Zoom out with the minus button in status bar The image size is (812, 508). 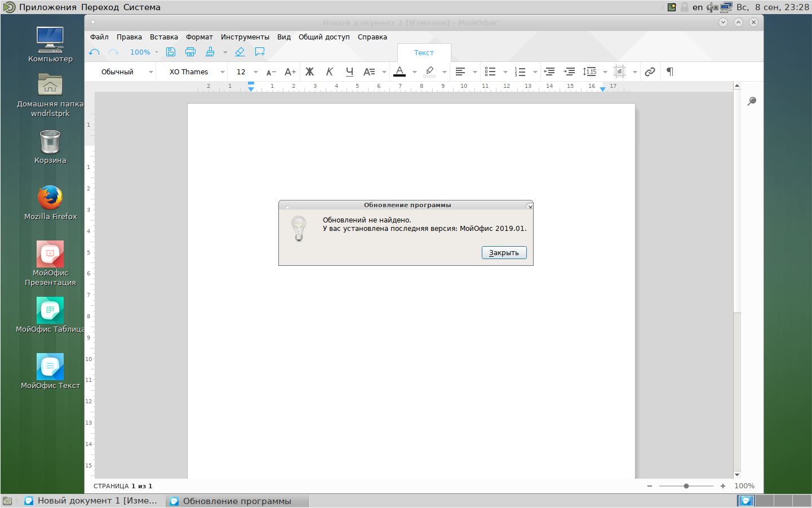650,485
